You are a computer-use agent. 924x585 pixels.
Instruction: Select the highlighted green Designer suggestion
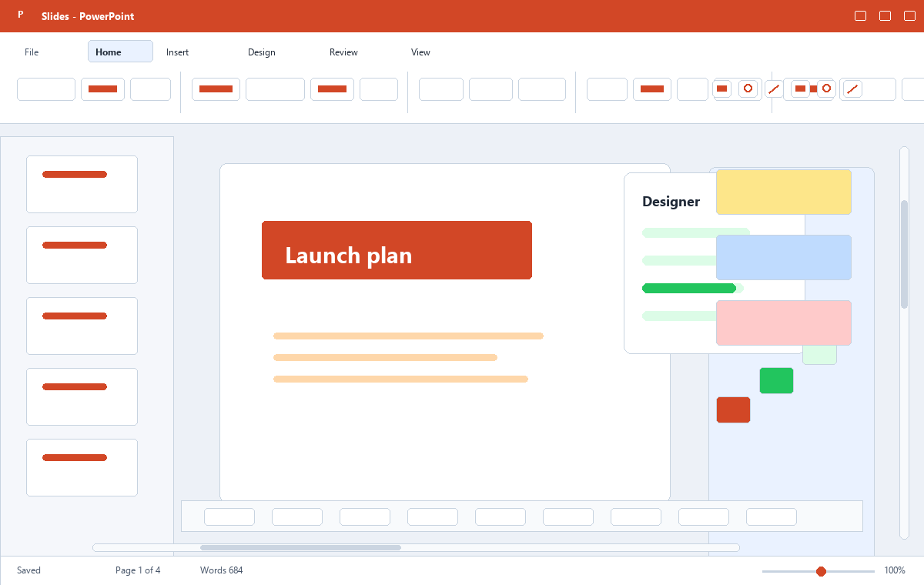point(689,289)
